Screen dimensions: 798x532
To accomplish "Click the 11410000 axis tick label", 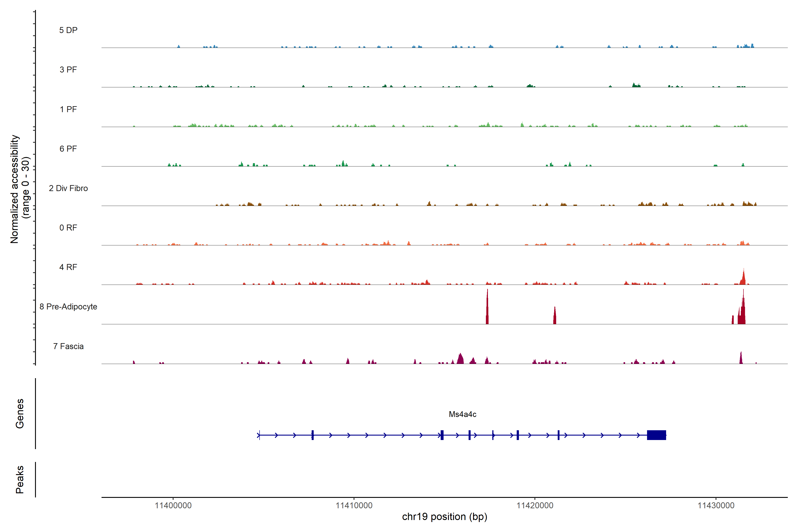I will coord(354,506).
